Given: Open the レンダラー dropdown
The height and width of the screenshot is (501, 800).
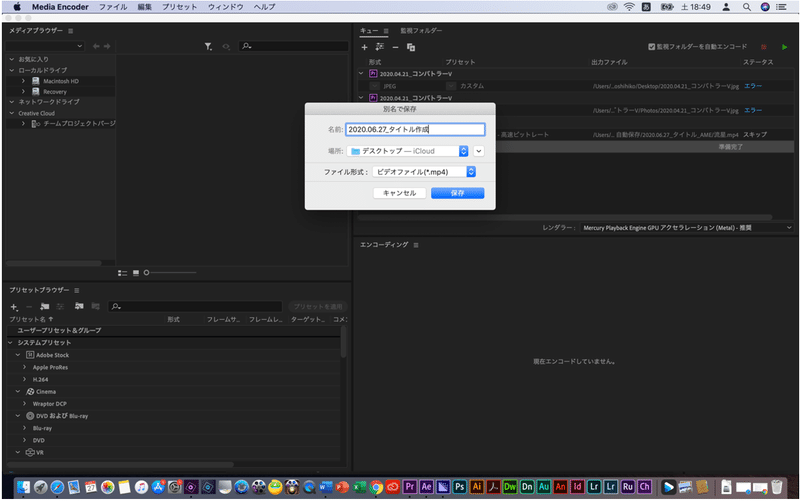Looking at the screenshot, I should [687, 228].
